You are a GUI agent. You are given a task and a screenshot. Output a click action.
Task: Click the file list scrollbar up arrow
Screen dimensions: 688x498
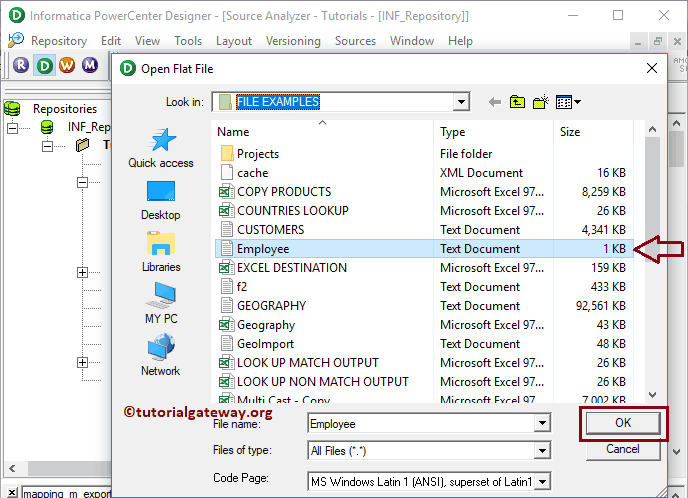point(652,129)
